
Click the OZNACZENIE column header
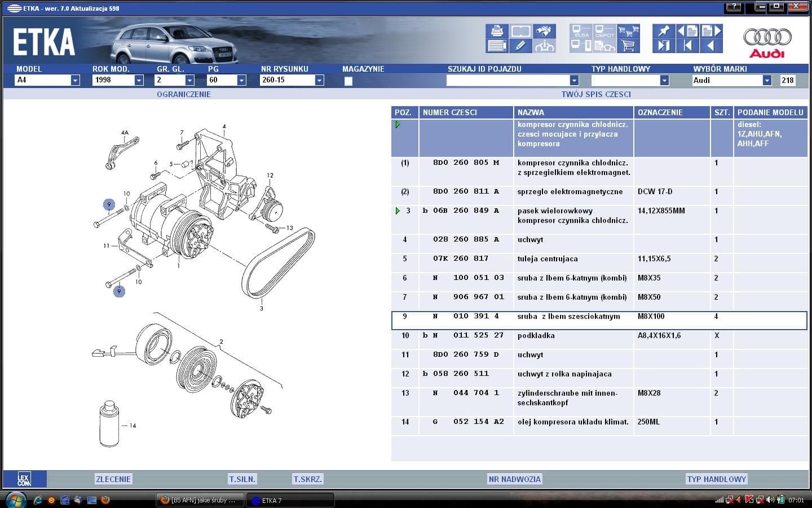click(672, 112)
